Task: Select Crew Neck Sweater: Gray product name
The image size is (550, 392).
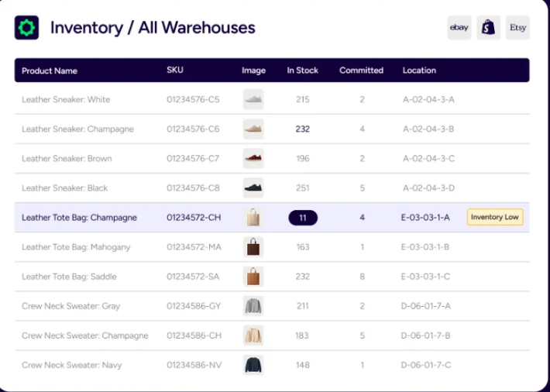Action: [x=70, y=306]
